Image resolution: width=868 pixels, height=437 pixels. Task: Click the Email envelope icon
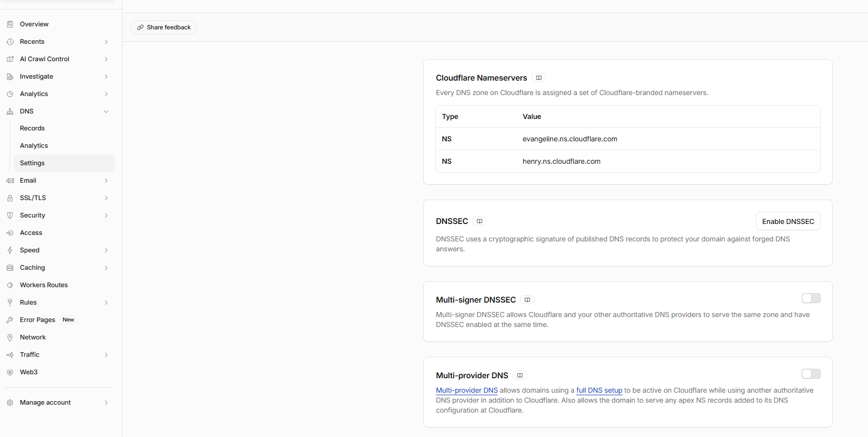10,181
